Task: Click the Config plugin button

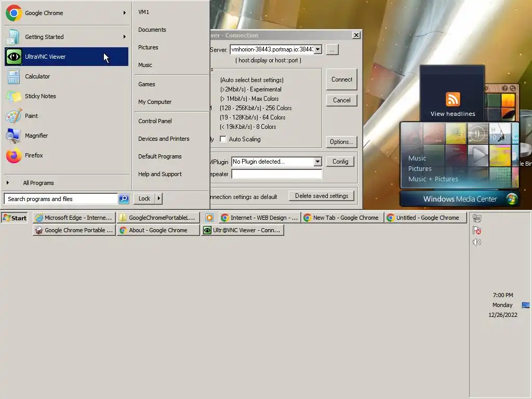Action: coord(340,162)
